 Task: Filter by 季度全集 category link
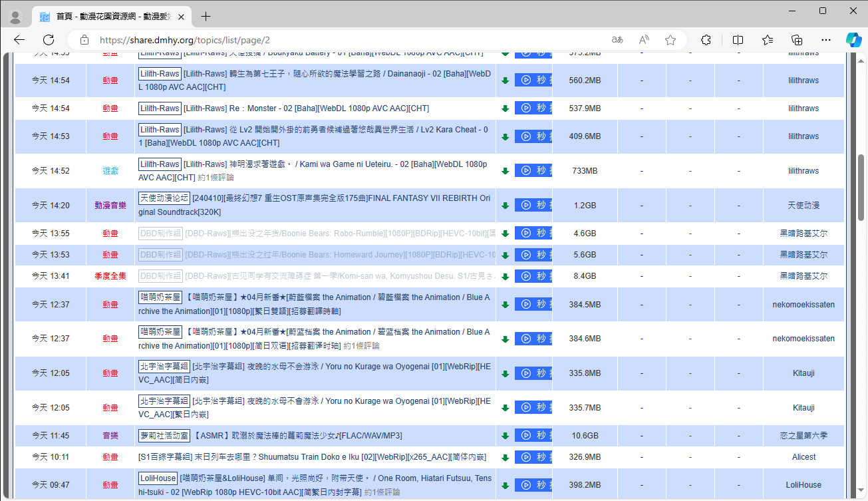coord(110,276)
